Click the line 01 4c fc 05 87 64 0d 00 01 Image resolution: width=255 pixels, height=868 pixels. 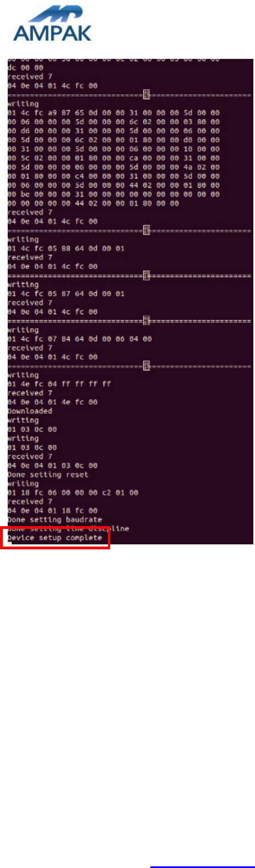click(x=66, y=293)
